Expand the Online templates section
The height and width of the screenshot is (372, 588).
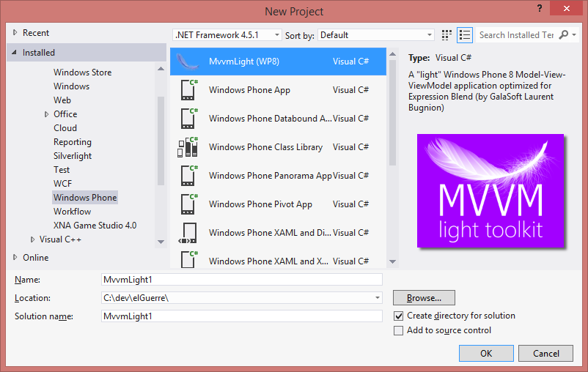pos(16,258)
